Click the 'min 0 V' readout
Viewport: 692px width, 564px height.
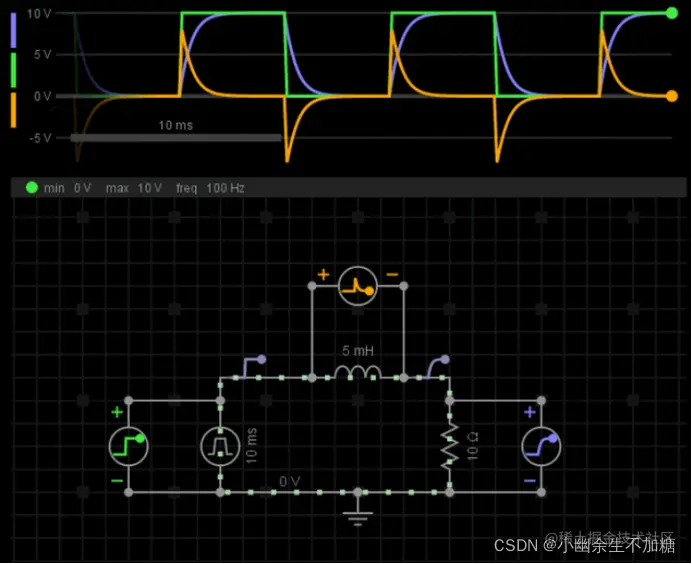pyautogui.click(x=67, y=188)
